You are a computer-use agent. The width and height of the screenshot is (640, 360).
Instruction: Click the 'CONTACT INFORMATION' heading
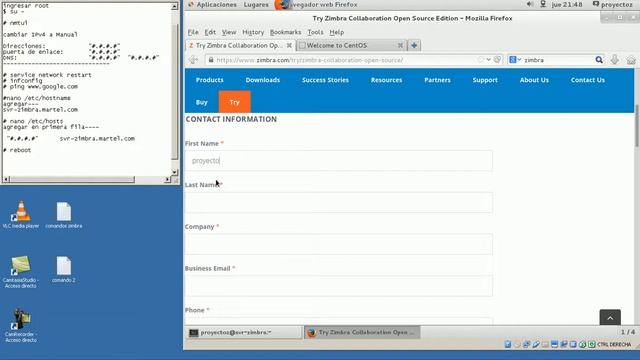tap(231, 119)
